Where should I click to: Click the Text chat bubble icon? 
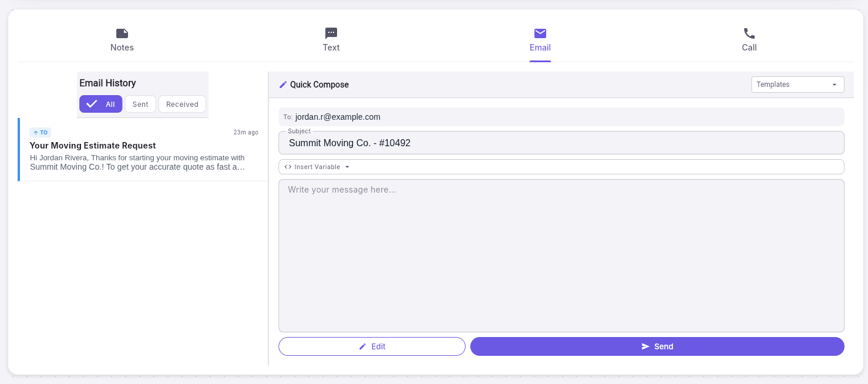pos(331,33)
